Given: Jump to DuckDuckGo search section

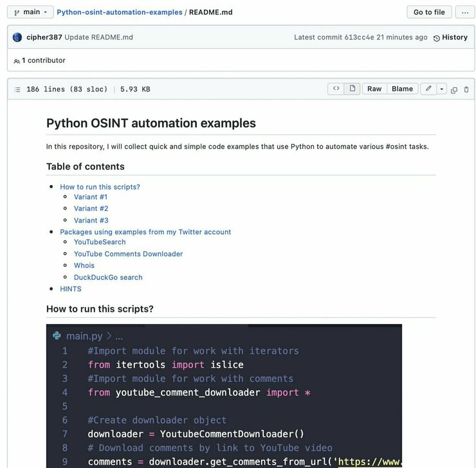Looking at the screenshot, I should tap(108, 277).
